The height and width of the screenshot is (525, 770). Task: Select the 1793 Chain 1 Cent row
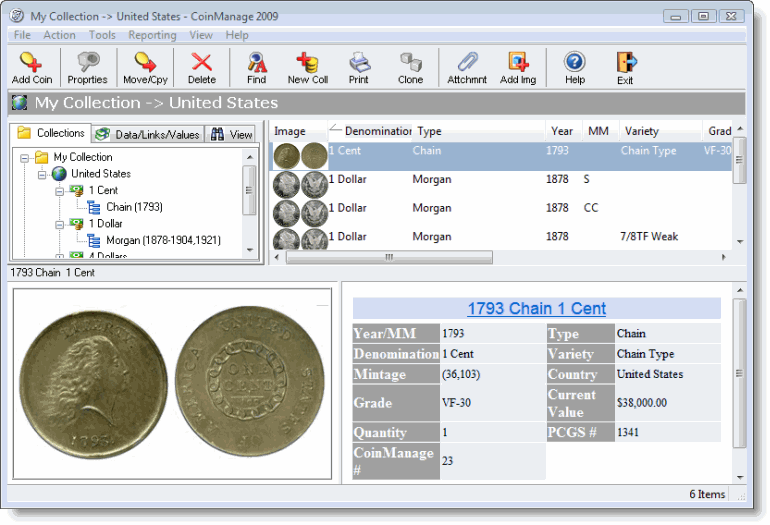coord(501,157)
